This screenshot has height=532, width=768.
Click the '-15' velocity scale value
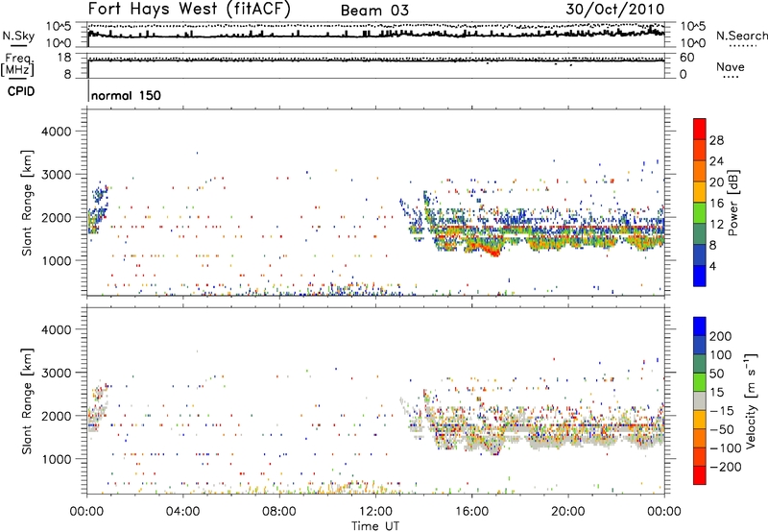(x=721, y=411)
